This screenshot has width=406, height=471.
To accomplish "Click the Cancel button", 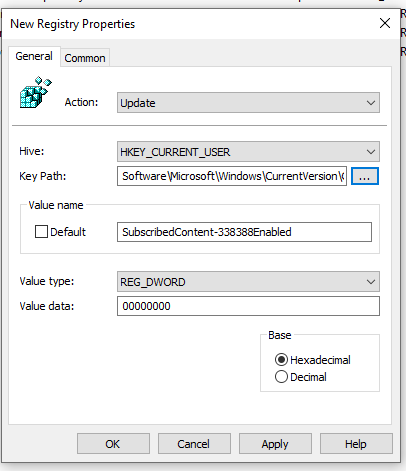I will (x=194, y=444).
